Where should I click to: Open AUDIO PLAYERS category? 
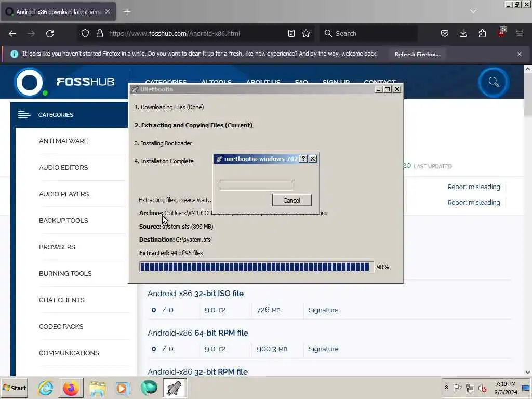click(x=64, y=194)
